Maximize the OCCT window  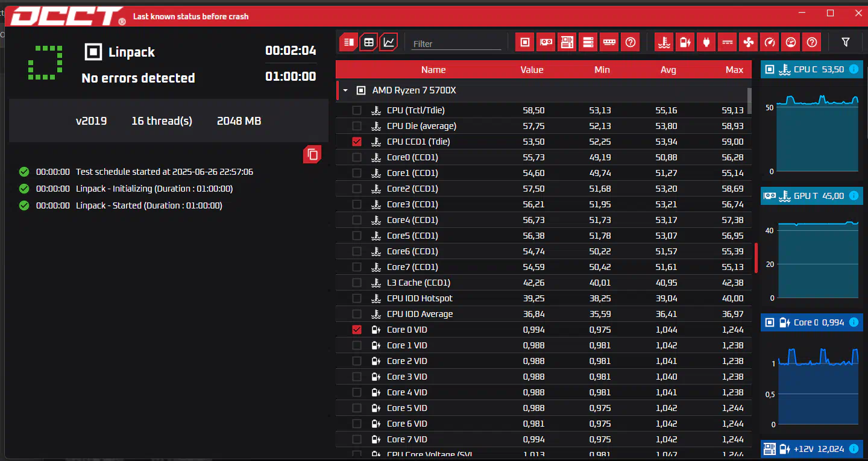pos(830,13)
